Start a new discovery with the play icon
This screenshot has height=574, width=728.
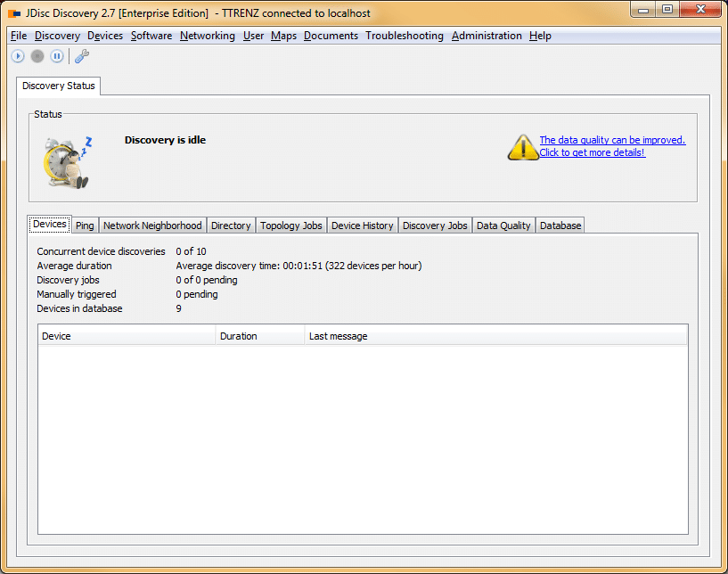[x=18, y=56]
